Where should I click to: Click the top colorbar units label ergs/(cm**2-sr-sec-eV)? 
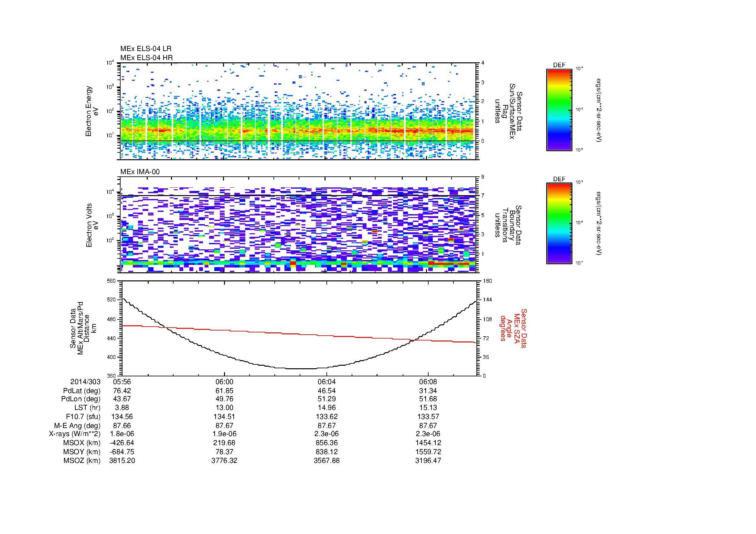pyautogui.click(x=599, y=110)
